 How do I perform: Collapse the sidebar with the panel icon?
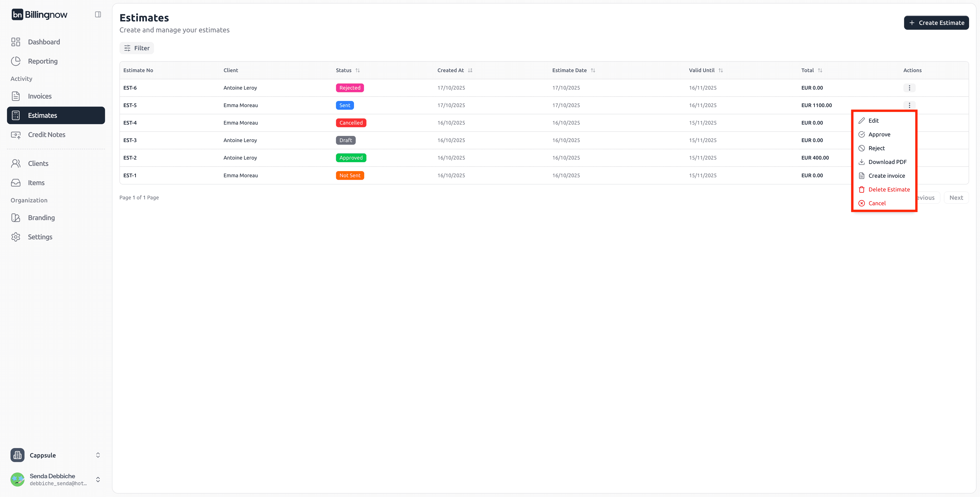click(x=98, y=14)
